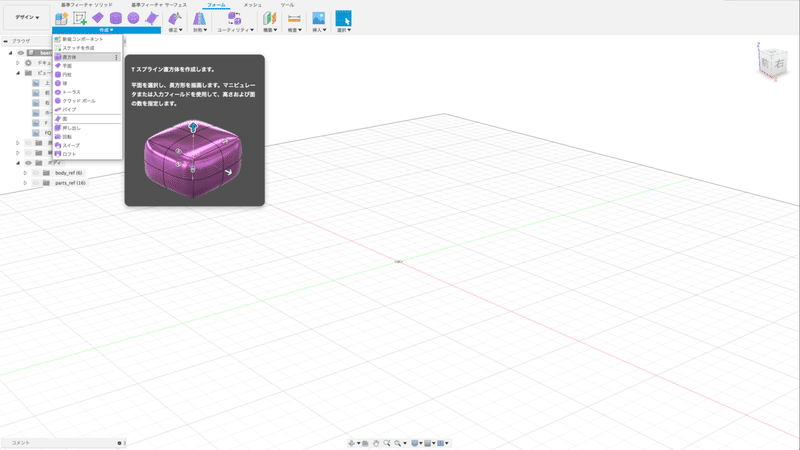Collapse the ブラウザ panel with its minus icon
Image resolution: width=800 pixels, height=450 pixels.
tap(6, 41)
